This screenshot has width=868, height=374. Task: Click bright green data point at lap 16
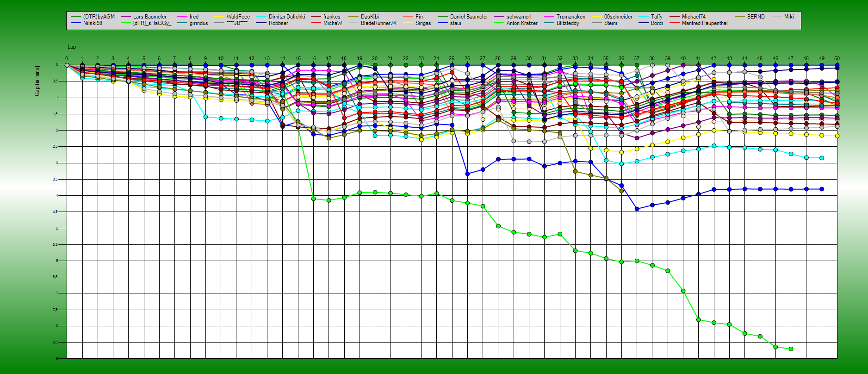pyautogui.click(x=313, y=199)
